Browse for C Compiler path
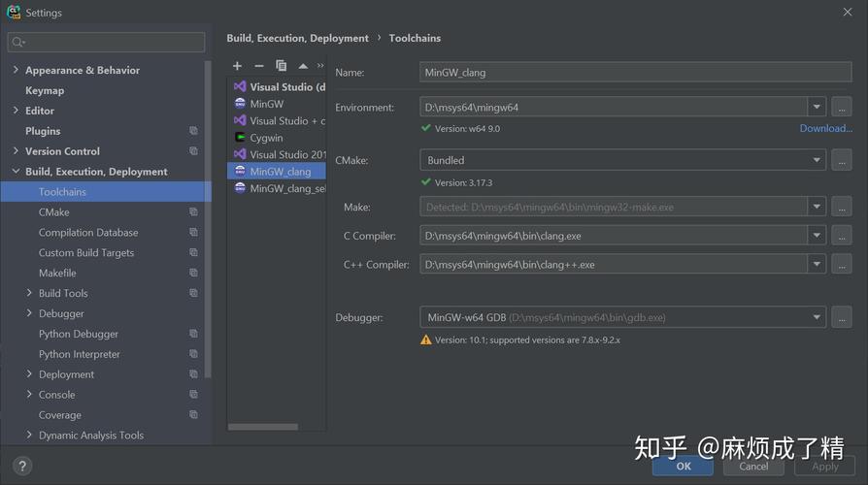The width and height of the screenshot is (868, 485). tap(842, 236)
